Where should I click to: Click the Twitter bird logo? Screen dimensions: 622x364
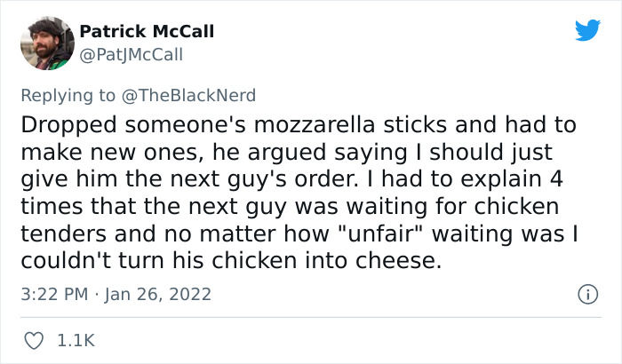[x=587, y=31]
